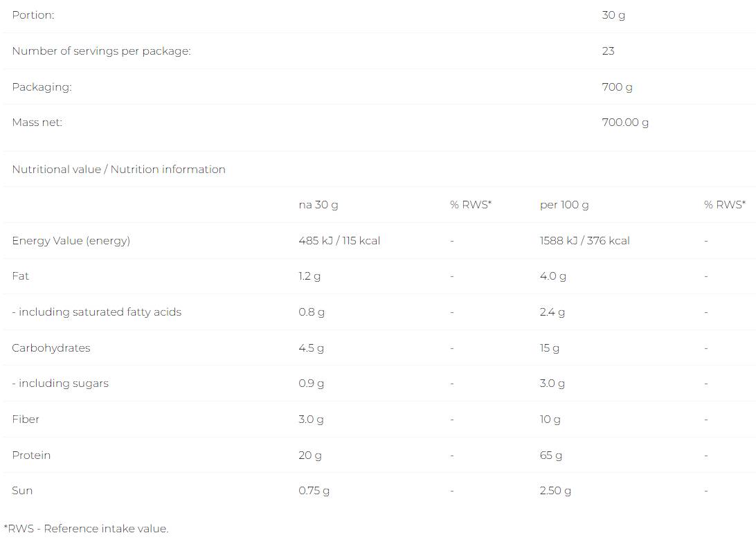The width and height of the screenshot is (756, 542).
Task: Click "Number of servings per package:" label
Action: click(101, 51)
